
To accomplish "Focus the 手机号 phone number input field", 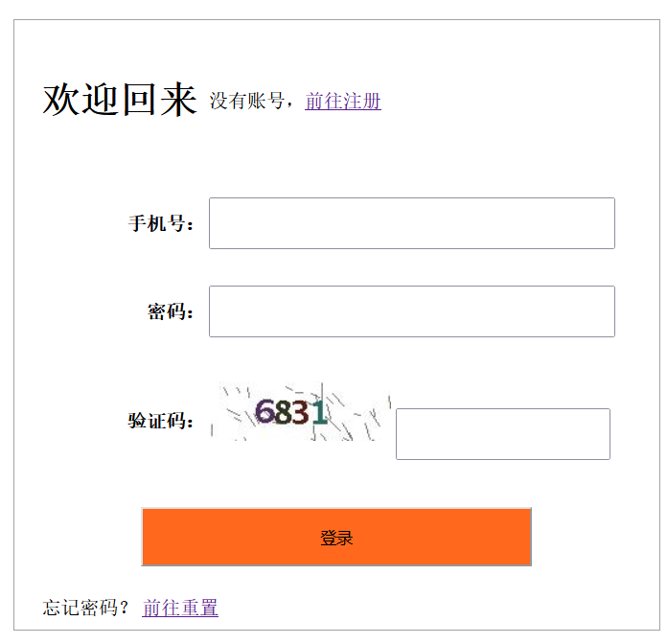I will 411,223.
